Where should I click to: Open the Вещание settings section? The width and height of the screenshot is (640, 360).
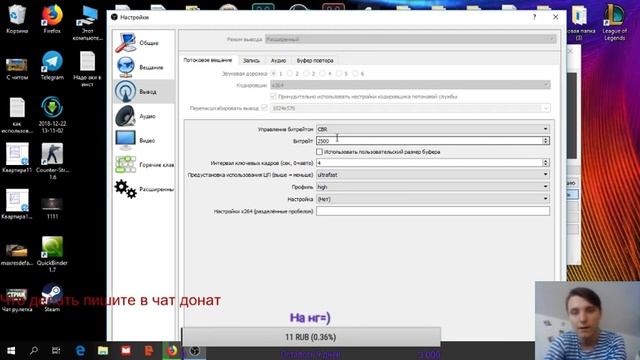pyautogui.click(x=144, y=67)
